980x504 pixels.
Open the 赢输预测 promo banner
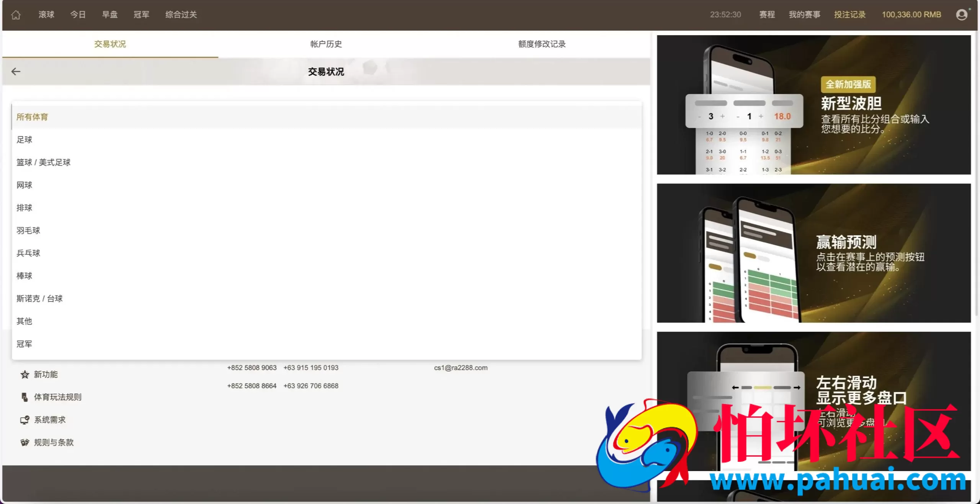click(x=814, y=253)
